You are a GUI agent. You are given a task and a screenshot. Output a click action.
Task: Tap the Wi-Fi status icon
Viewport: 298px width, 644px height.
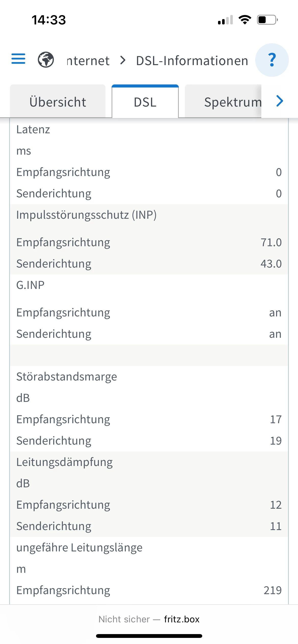point(245,20)
